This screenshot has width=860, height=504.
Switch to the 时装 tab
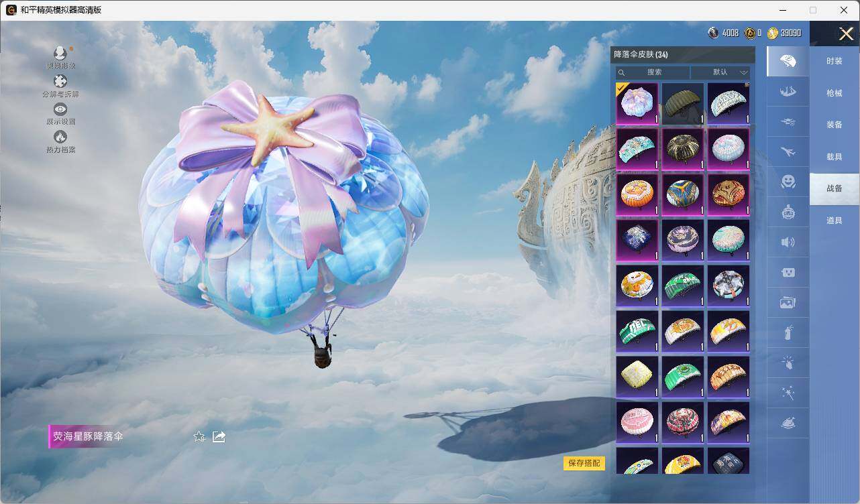tap(834, 61)
